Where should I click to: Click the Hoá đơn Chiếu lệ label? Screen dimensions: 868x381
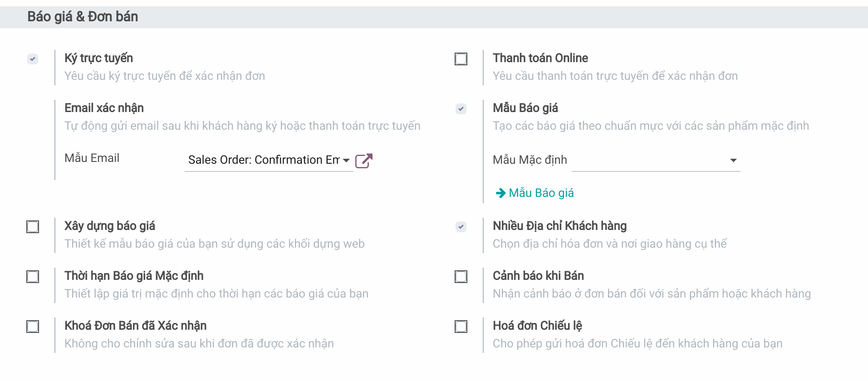[x=537, y=326]
